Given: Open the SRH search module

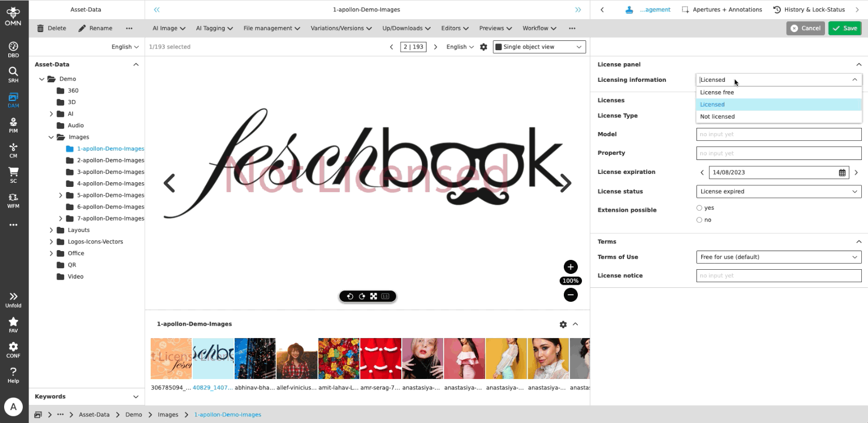Looking at the screenshot, I should pyautogui.click(x=13, y=75).
